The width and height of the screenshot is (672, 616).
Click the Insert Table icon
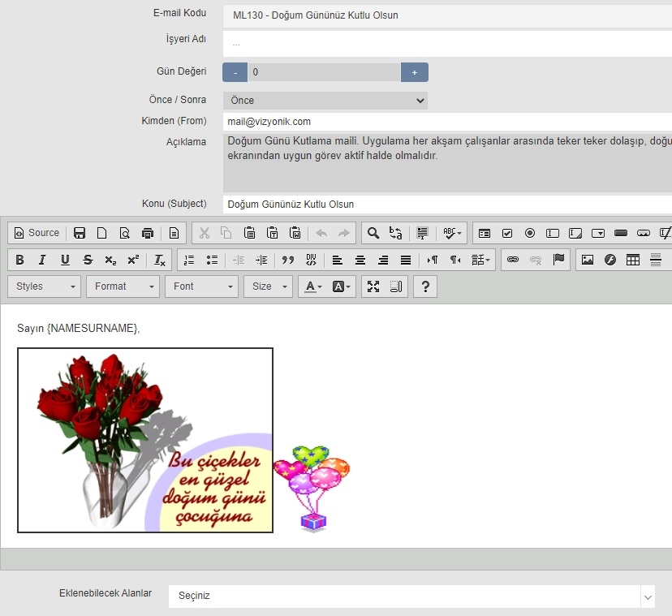coord(632,260)
